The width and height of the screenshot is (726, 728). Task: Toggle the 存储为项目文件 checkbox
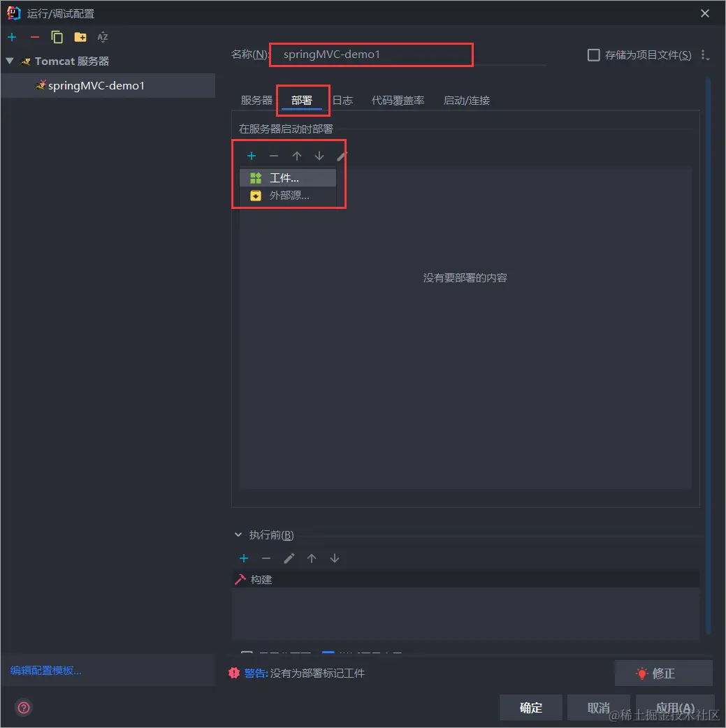pos(593,54)
